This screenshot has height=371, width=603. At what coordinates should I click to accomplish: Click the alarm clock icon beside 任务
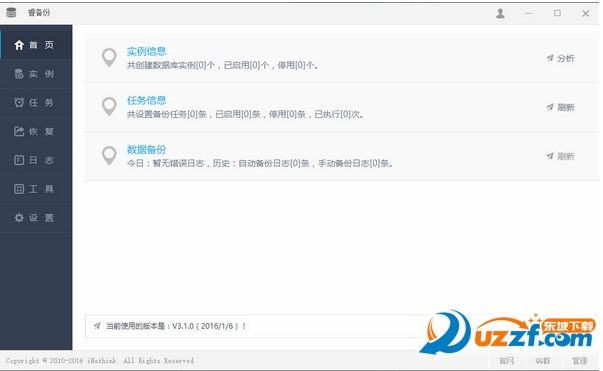click(19, 102)
